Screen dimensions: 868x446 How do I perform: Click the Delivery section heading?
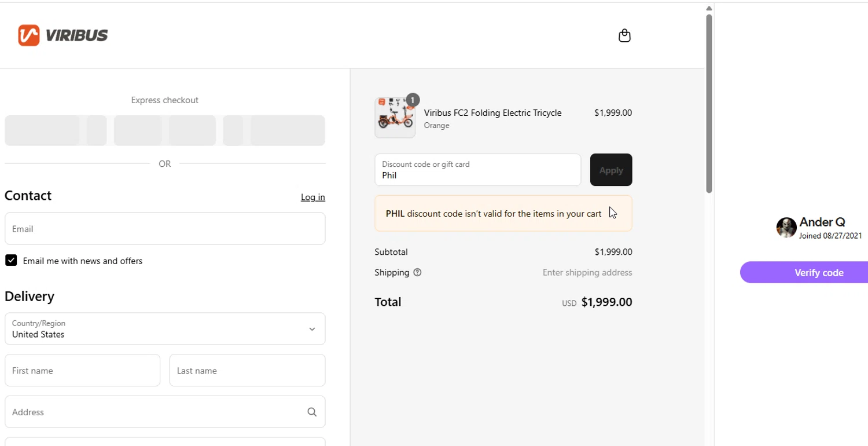(x=30, y=297)
